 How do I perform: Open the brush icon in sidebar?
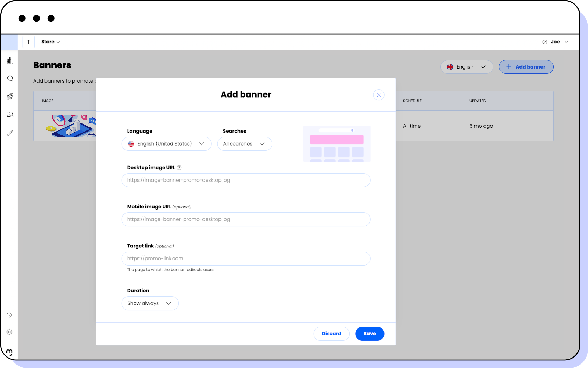click(10, 133)
